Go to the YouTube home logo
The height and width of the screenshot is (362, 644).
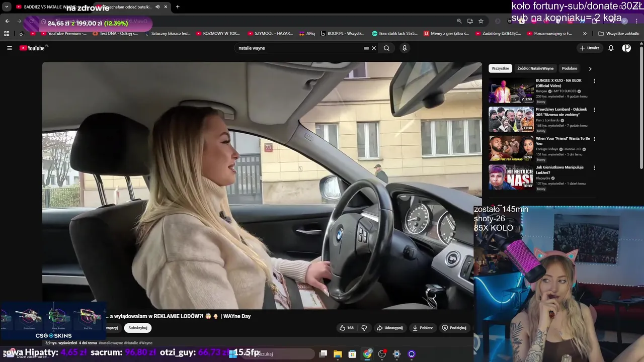33,48
